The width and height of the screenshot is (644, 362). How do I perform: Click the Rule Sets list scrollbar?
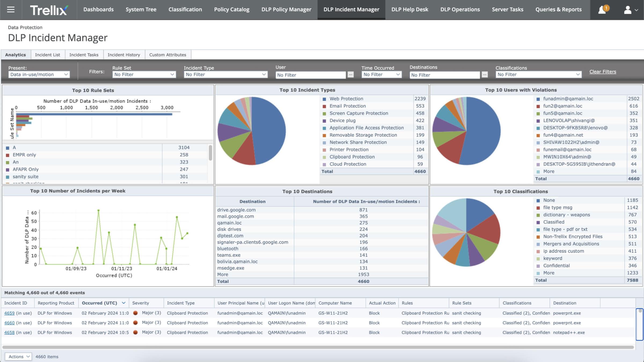[x=210, y=153]
